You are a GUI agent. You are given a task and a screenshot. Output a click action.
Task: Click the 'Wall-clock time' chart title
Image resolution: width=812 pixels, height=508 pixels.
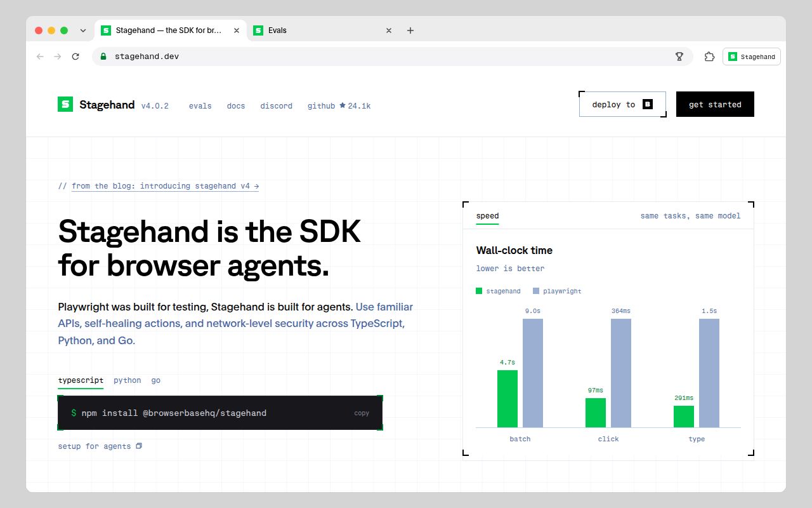point(514,250)
